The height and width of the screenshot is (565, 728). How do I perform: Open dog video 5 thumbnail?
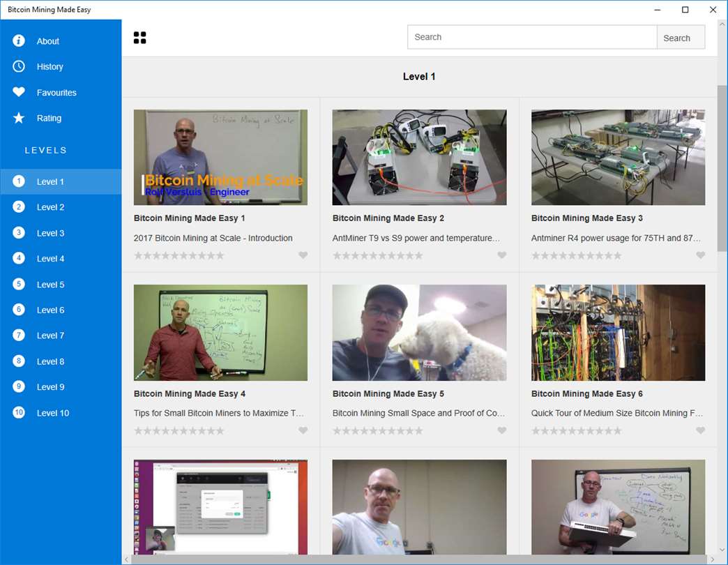419,333
